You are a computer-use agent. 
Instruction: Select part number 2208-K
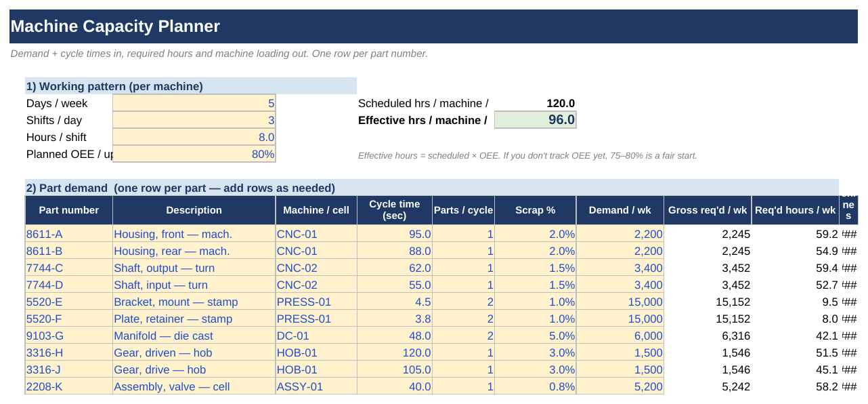click(69, 386)
